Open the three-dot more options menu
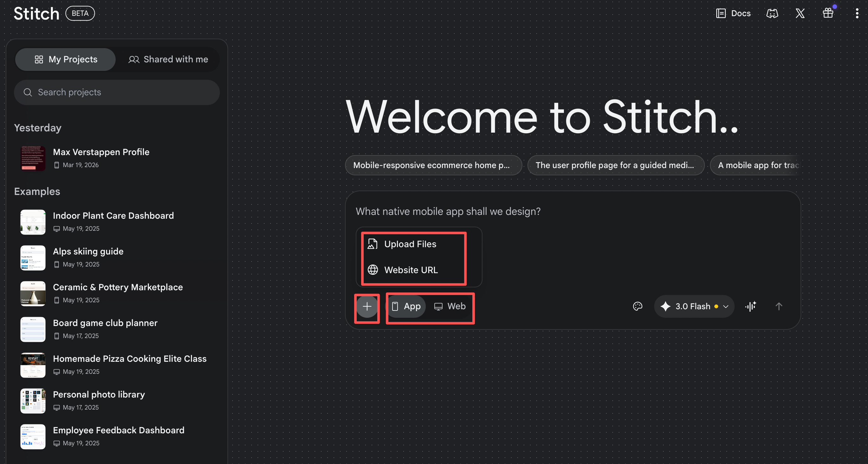The width and height of the screenshot is (868, 464). click(x=857, y=14)
